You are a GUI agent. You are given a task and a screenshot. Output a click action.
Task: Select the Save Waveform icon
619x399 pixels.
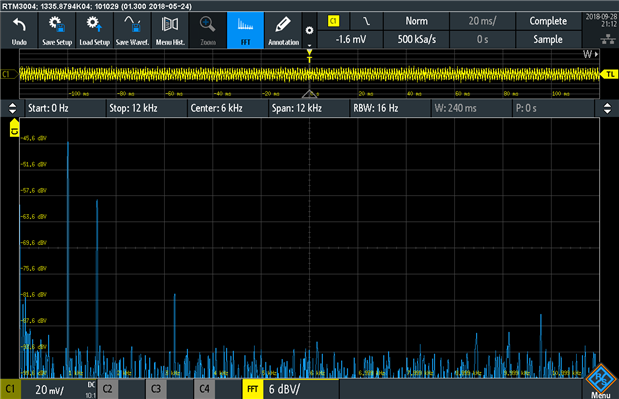coord(132,30)
